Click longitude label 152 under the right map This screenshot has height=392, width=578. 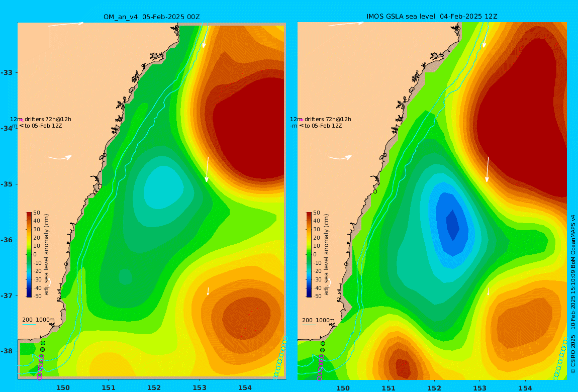tap(434, 388)
